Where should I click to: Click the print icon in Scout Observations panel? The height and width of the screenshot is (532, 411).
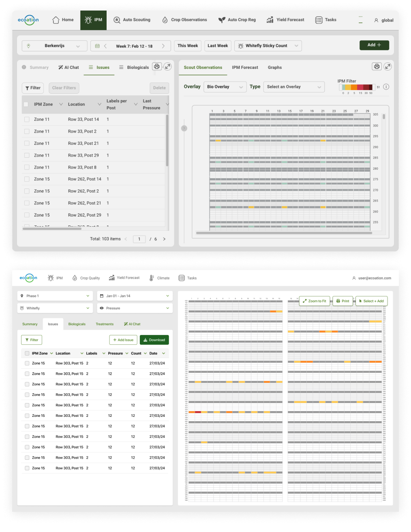point(377,66)
